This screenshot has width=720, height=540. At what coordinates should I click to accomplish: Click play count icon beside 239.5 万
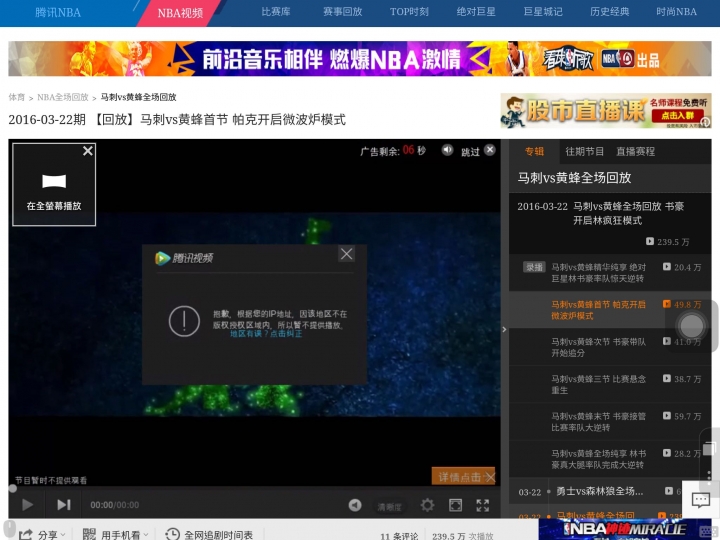point(650,241)
